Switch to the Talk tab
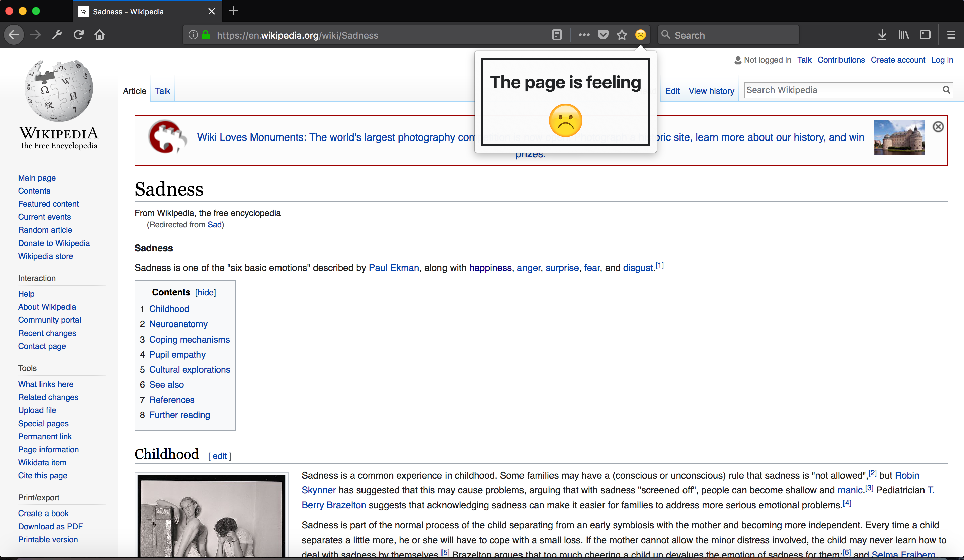Screen dimensions: 964x560 pos(162,91)
